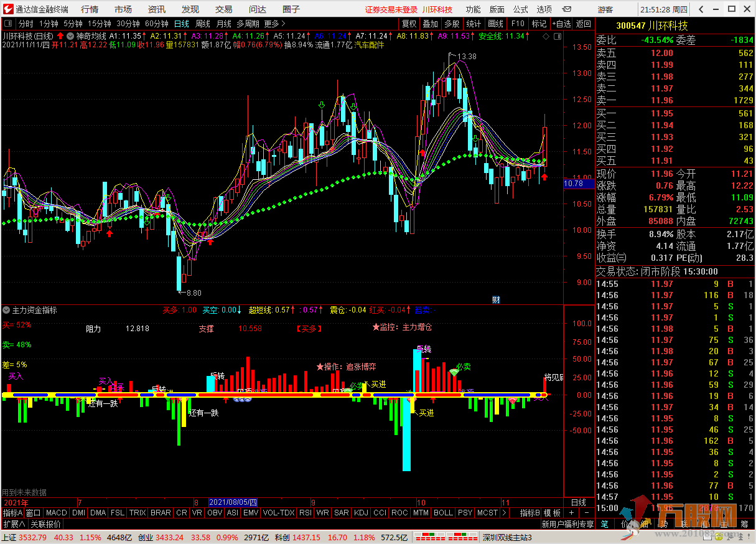Open the 行情 menu

(x=90, y=9)
